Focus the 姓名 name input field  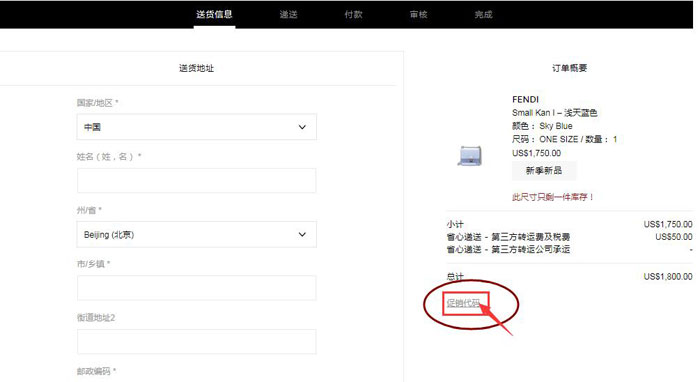point(196,180)
